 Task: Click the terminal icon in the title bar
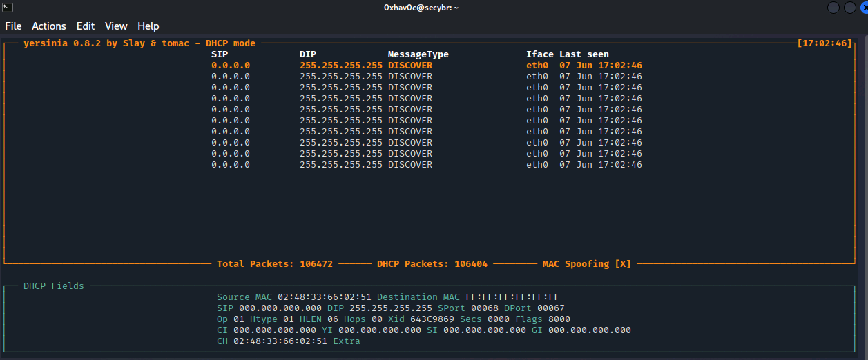click(7, 7)
